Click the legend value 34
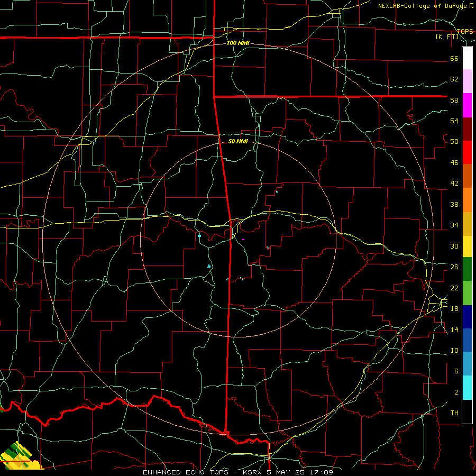476x476 pixels. pyautogui.click(x=454, y=225)
